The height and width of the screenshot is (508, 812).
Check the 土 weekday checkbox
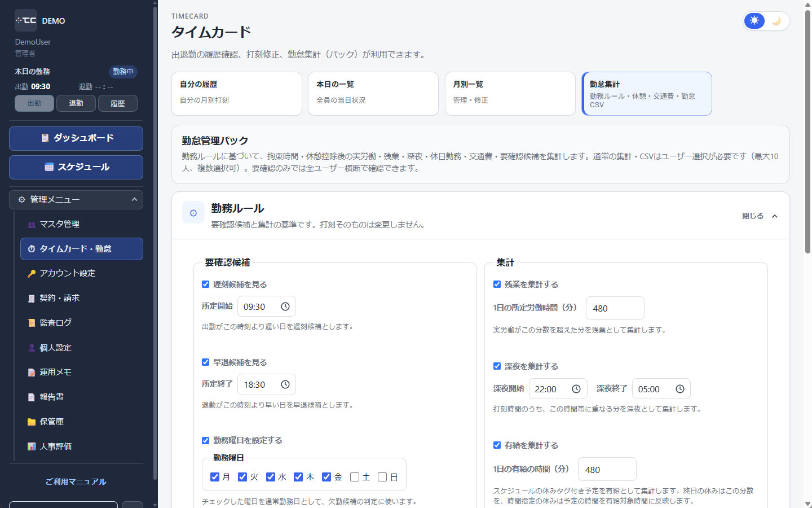(x=355, y=477)
